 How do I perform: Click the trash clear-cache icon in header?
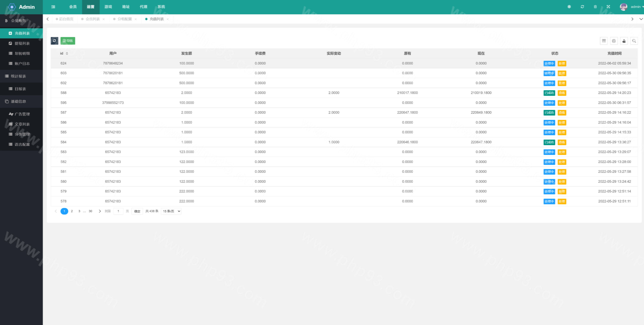pyautogui.click(x=595, y=7)
